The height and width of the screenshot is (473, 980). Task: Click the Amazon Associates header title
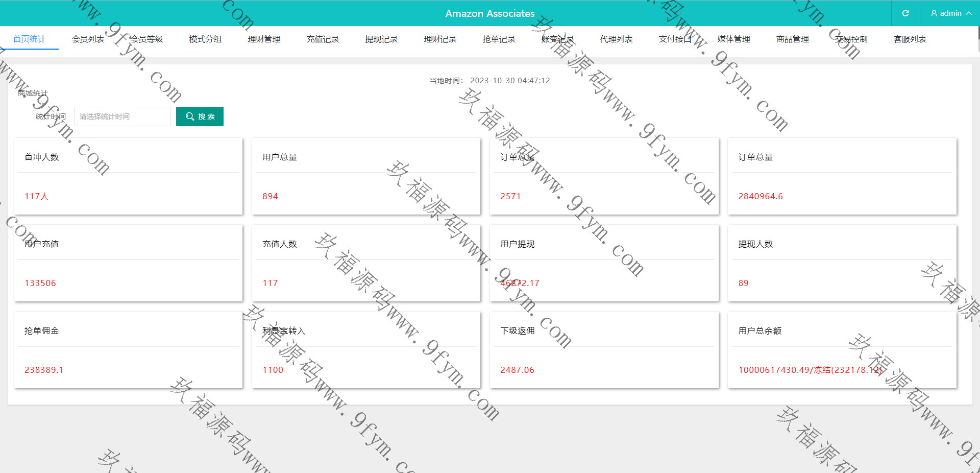[489, 13]
